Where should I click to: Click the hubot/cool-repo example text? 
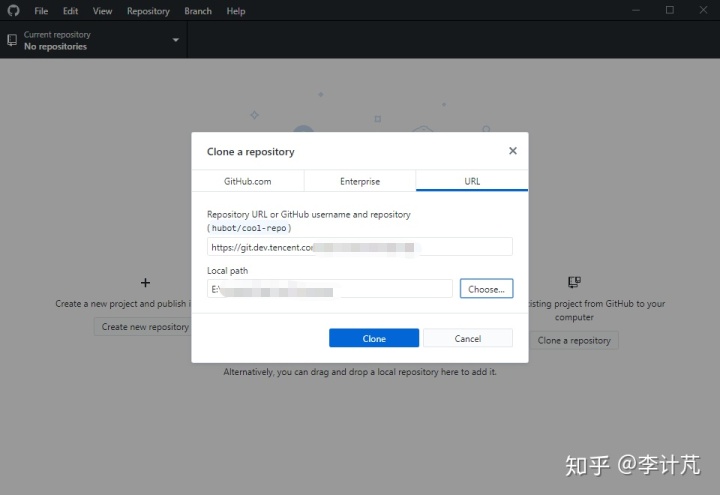(249, 228)
